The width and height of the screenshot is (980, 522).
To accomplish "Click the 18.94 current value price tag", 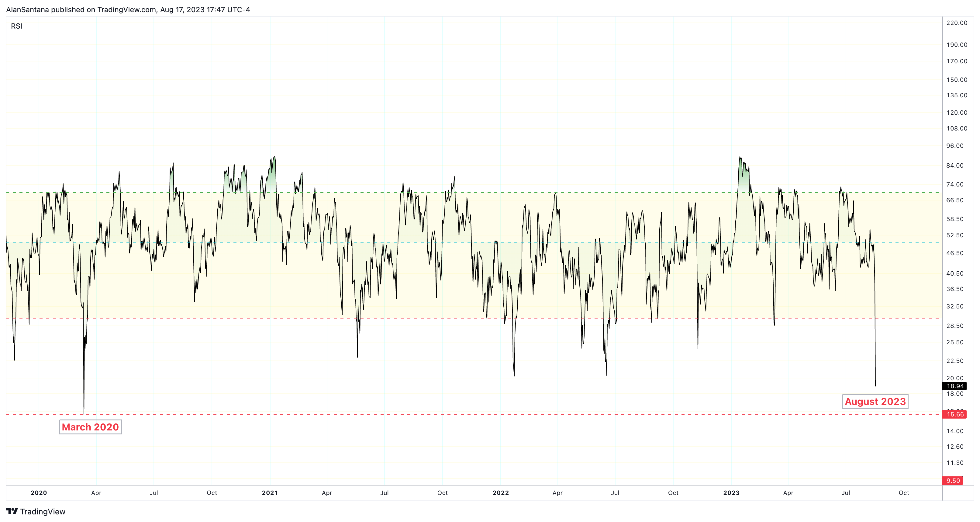I will tap(954, 386).
